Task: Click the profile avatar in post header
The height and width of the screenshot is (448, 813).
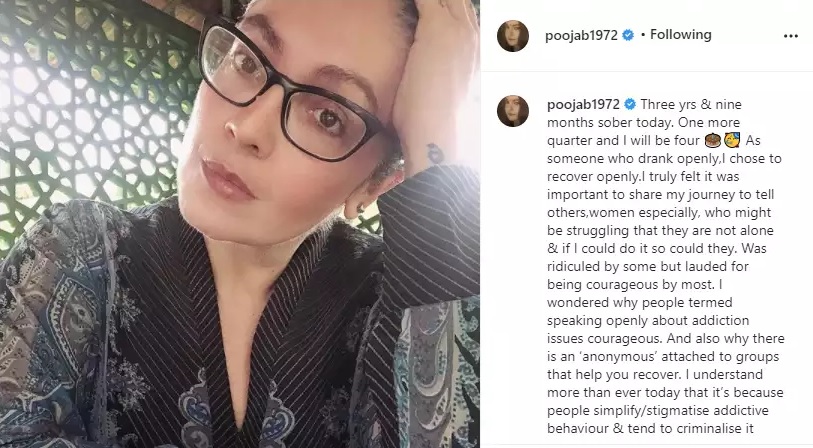Action: (513, 36)
